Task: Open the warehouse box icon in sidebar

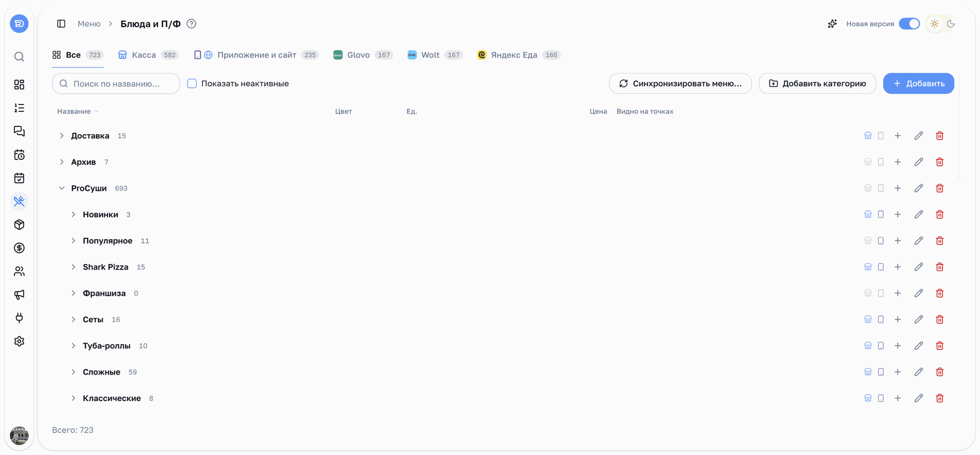Action: 19,225
